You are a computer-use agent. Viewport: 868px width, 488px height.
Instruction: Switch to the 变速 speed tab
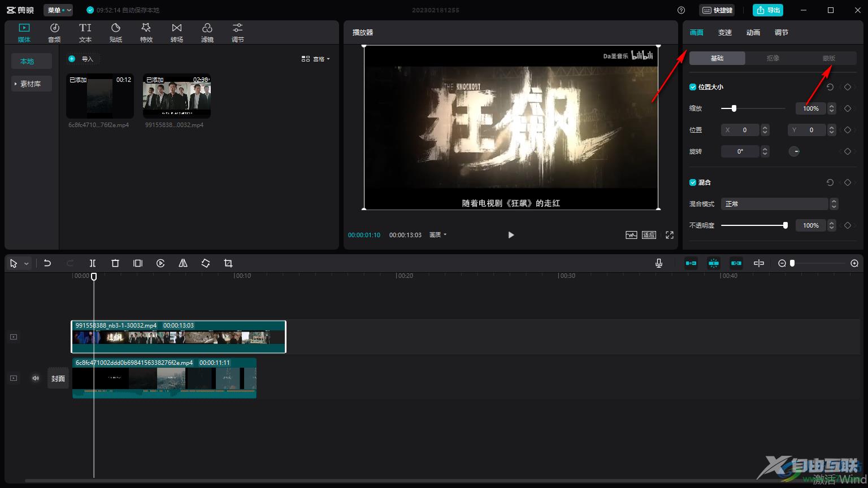(725, 33)
